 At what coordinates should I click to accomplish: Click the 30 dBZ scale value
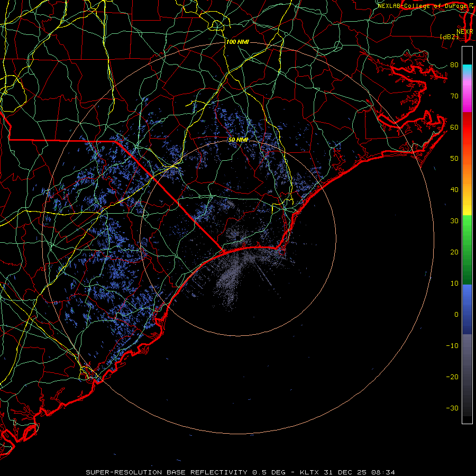point(454,221)
